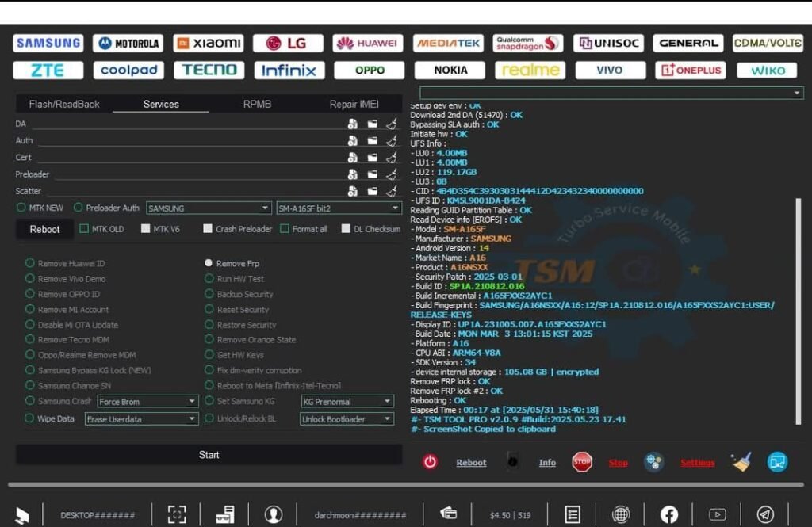
Task: Switch to the RPMB tab
Action: pos(258,104)
